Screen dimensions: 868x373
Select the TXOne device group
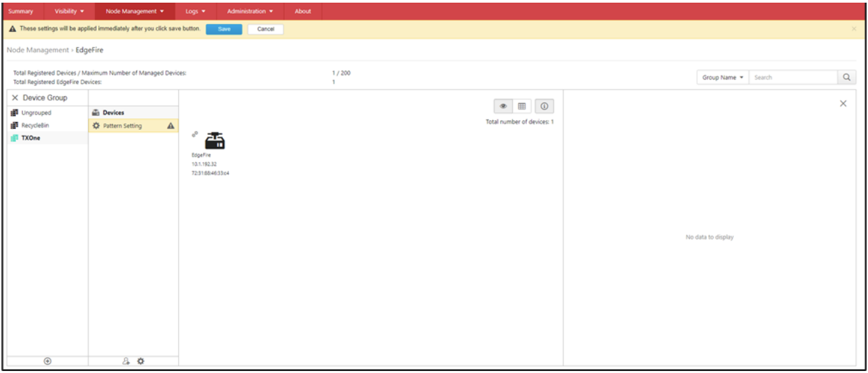47,138
